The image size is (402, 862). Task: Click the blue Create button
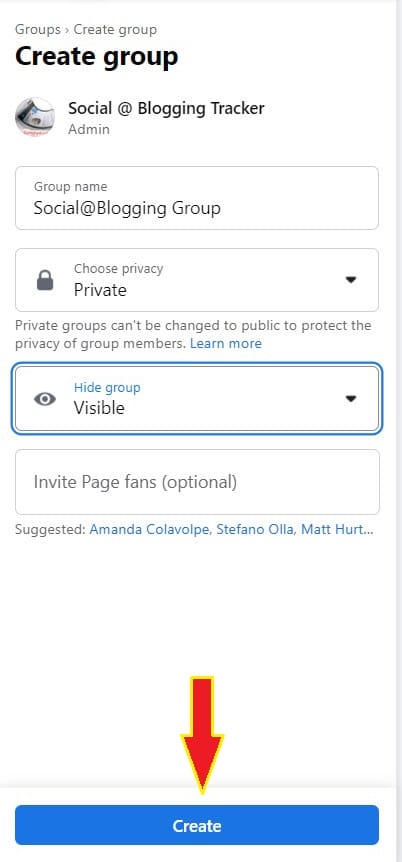(x=197, y=825)
